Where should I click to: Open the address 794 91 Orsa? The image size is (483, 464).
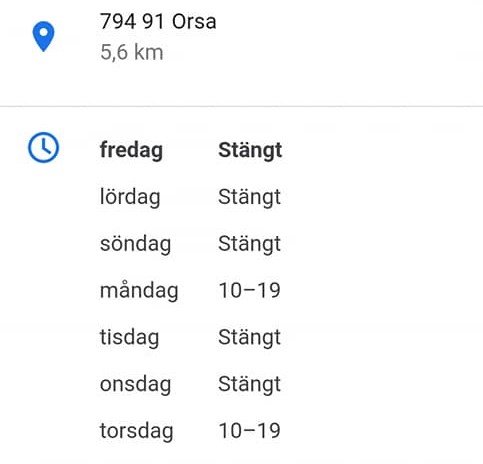coord(158,22)
